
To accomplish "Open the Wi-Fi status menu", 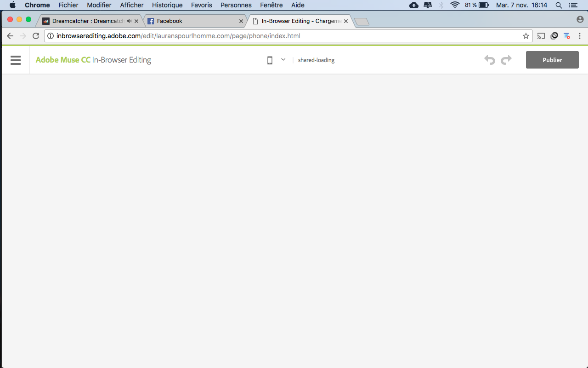I will click(455, 5).
